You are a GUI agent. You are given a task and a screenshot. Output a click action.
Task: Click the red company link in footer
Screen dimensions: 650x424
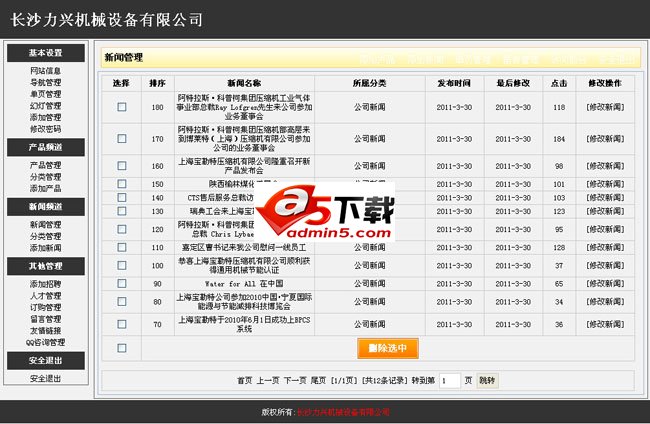[344, 412]
